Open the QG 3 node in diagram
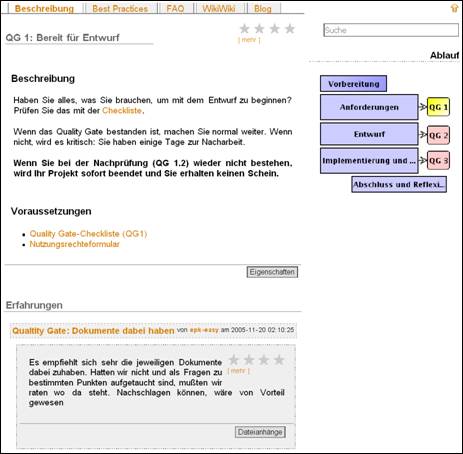Viewport: 463px width, 454px height. tap(438, 161)
